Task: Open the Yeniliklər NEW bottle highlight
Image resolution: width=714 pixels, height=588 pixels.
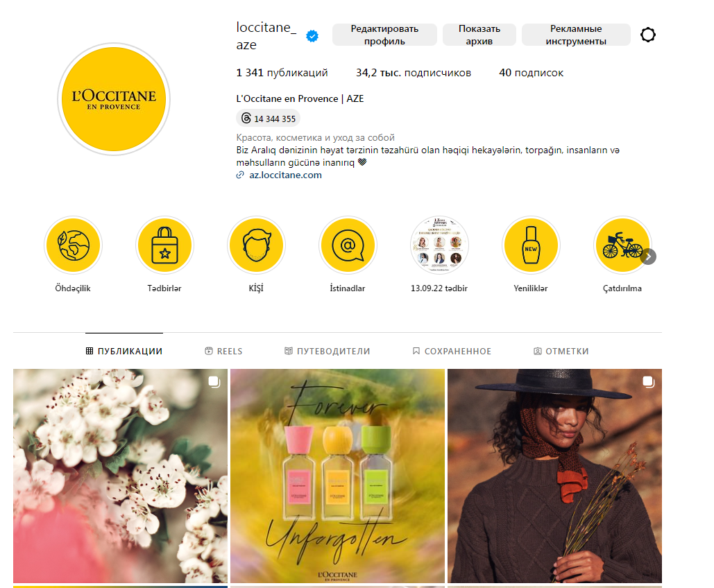Action: pyautogui.click(x=531, y=245)
